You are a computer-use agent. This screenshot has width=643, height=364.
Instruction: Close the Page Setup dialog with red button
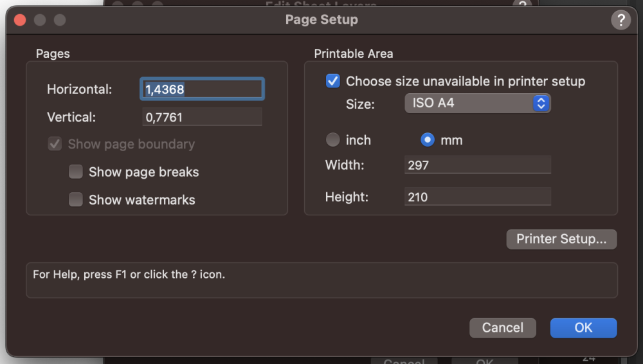(x=20, y=20)
